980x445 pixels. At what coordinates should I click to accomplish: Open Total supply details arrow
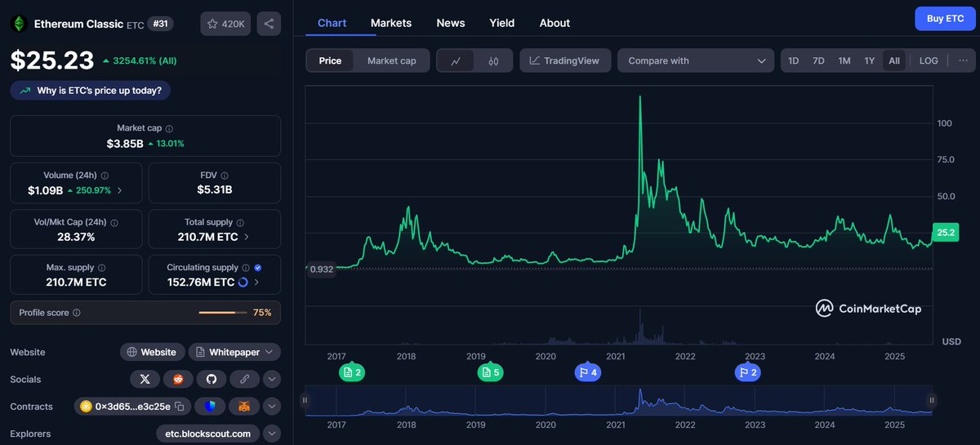click(247, 237)
